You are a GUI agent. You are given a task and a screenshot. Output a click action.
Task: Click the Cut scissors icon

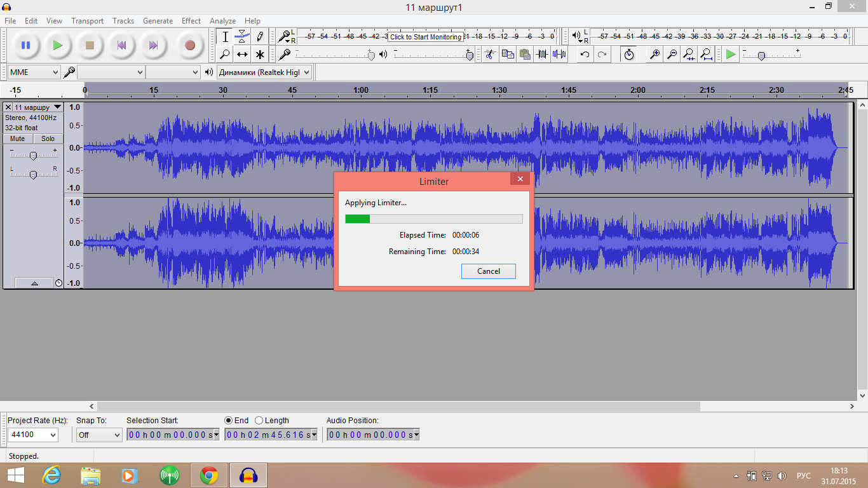489,54
